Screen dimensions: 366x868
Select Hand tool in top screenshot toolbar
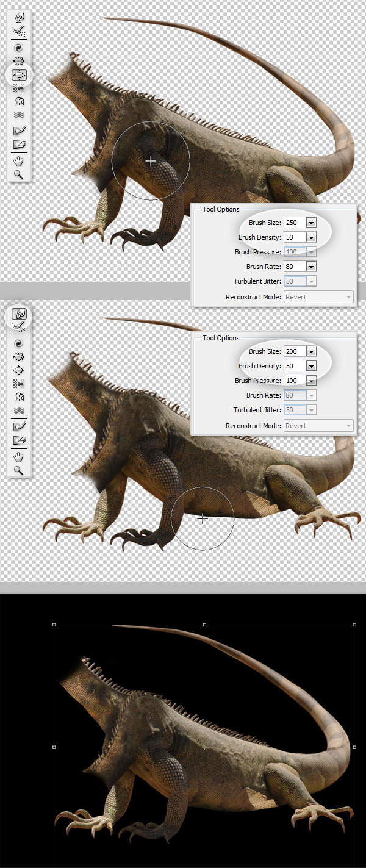(x=19, y=162)
